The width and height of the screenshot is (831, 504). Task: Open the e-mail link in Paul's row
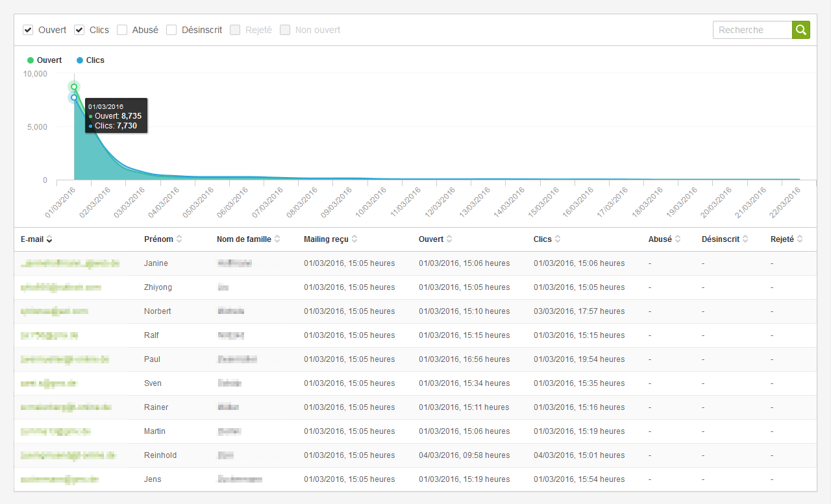pyautogui.click(x=65, y=359)
